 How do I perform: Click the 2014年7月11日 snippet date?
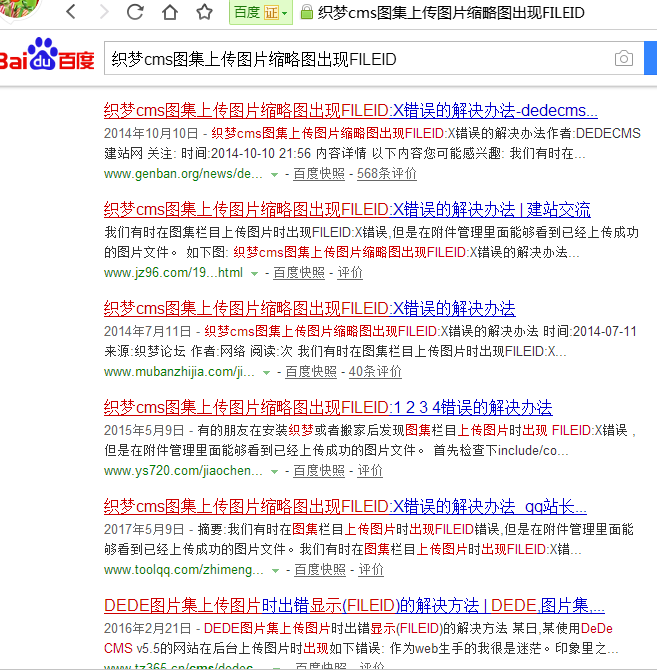[x=147, y=331]
